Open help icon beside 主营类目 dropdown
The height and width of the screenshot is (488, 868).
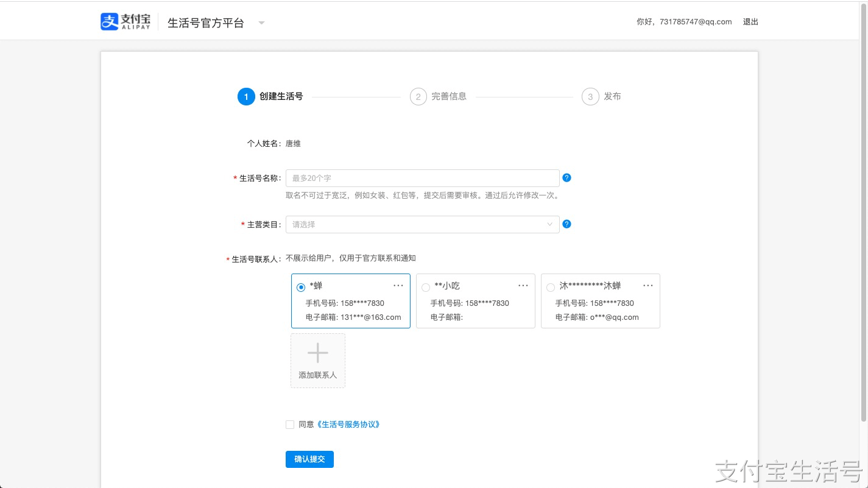pos(566,224)
